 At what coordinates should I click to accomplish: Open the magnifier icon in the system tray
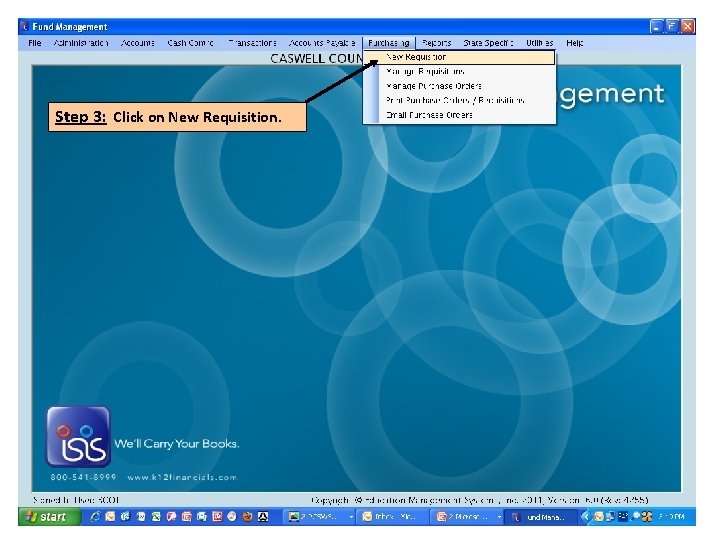coord(636,516)
